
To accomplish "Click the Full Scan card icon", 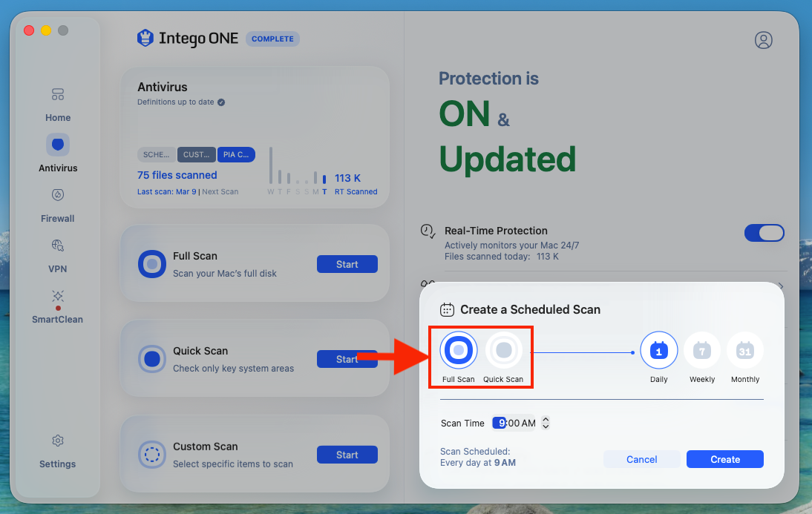I will pos(151,264).
